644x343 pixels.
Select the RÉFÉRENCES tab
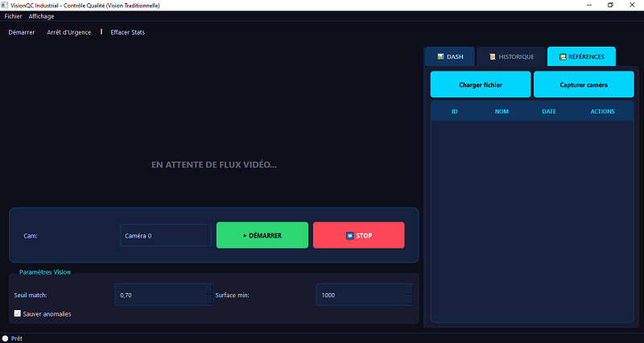[581, 56]
